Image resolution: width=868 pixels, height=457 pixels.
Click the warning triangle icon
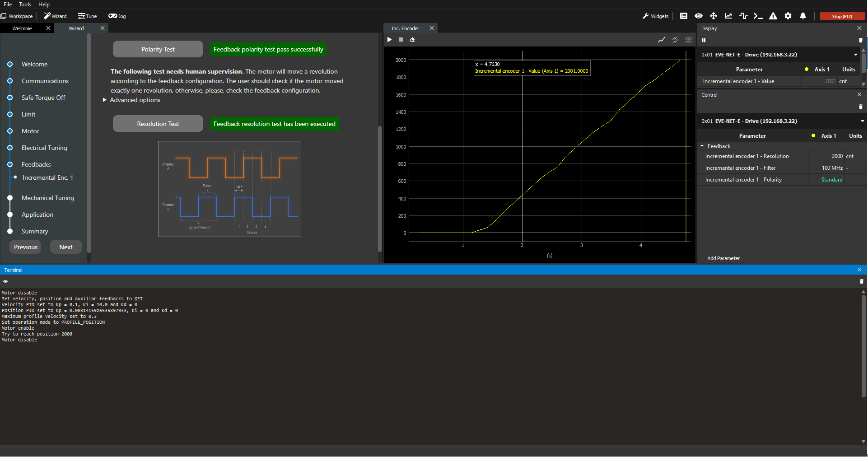(773, 16)
